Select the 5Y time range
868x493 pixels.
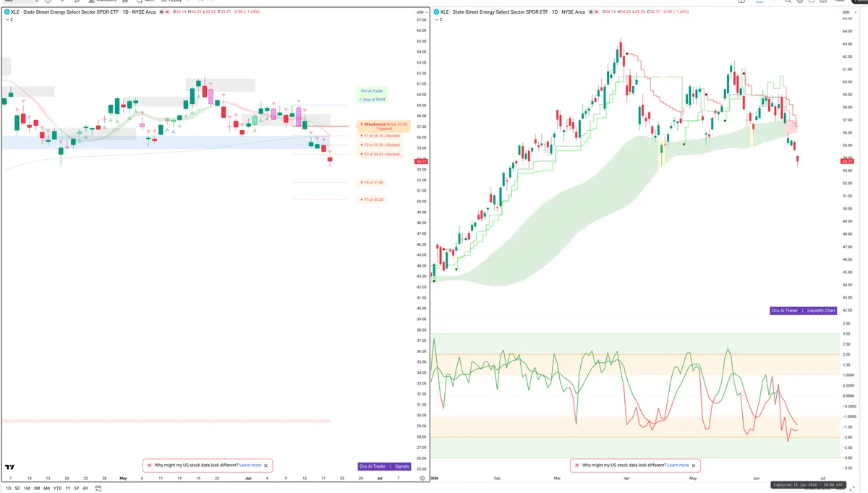coord(76,489)
